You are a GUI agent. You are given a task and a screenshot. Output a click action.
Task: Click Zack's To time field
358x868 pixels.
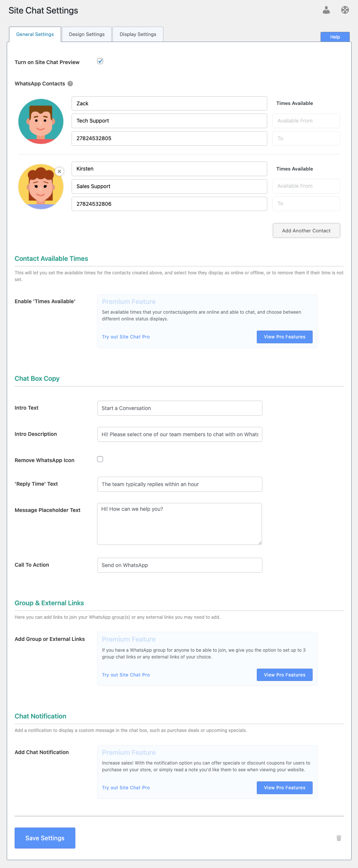point(306,138)
